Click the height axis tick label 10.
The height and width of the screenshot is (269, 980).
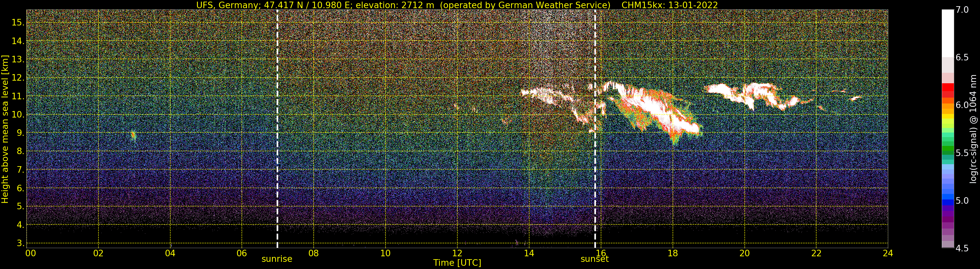(x=18, y=115)
